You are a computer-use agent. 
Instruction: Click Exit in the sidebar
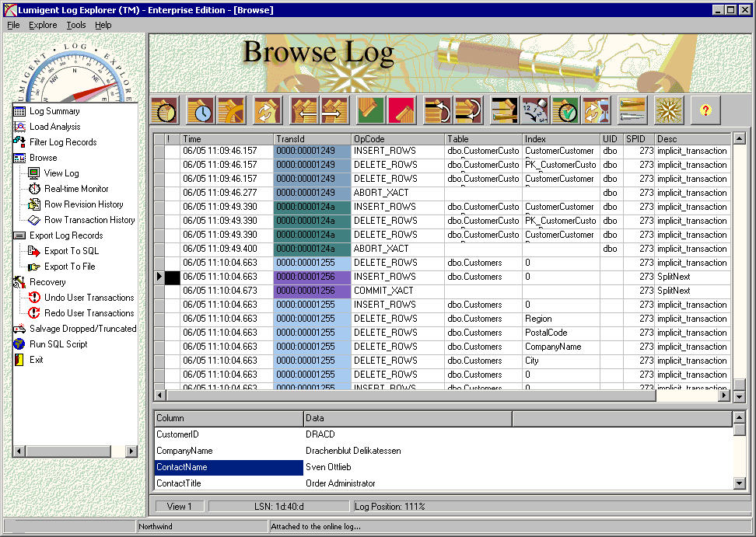tap(36, 360)
